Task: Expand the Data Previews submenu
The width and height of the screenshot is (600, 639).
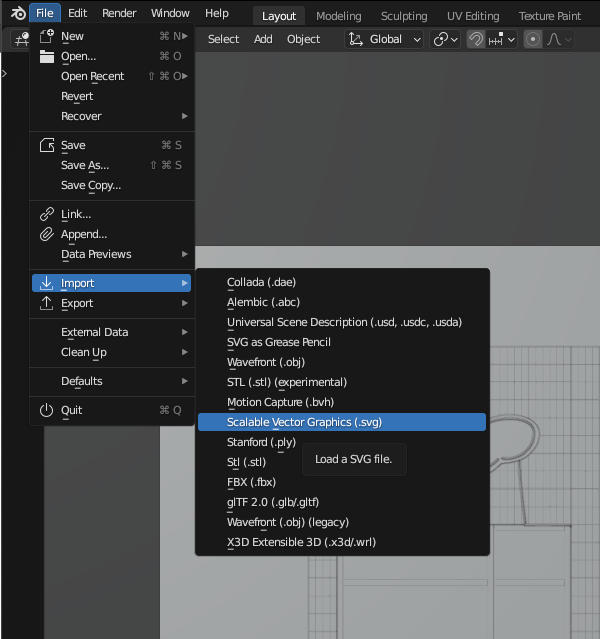Action: [111, 254]
